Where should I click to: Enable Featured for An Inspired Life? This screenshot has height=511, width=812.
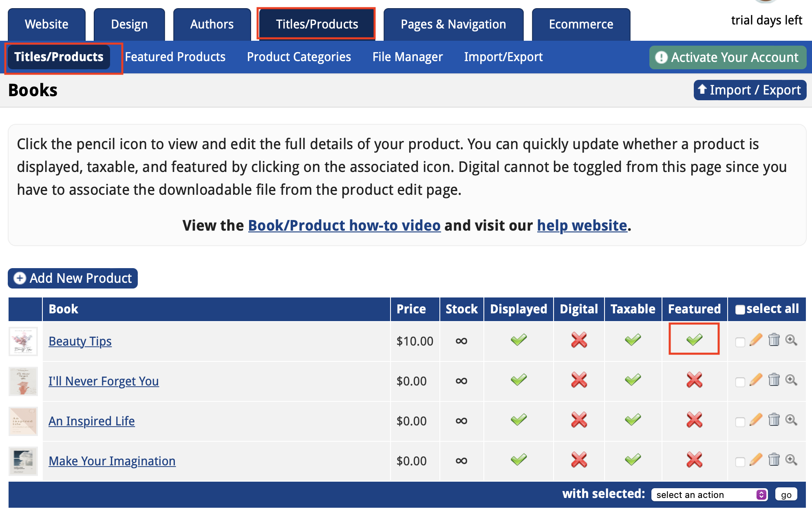[694, 421]
